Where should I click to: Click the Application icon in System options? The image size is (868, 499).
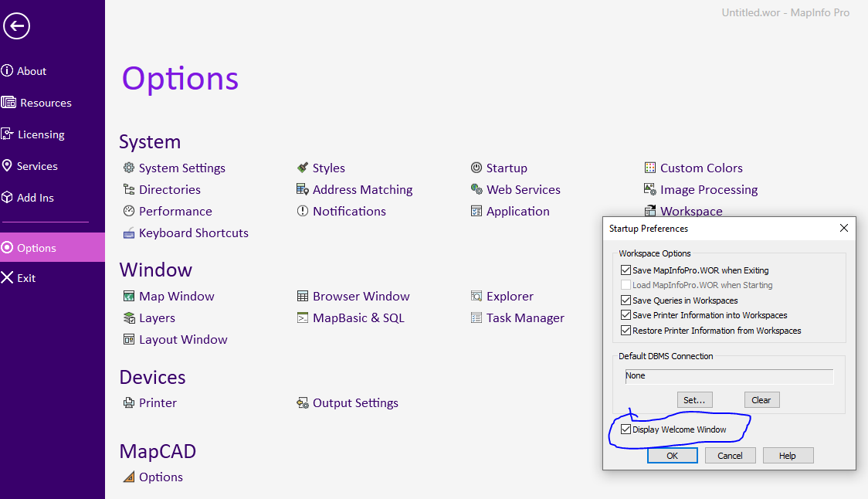pos(476,211)
